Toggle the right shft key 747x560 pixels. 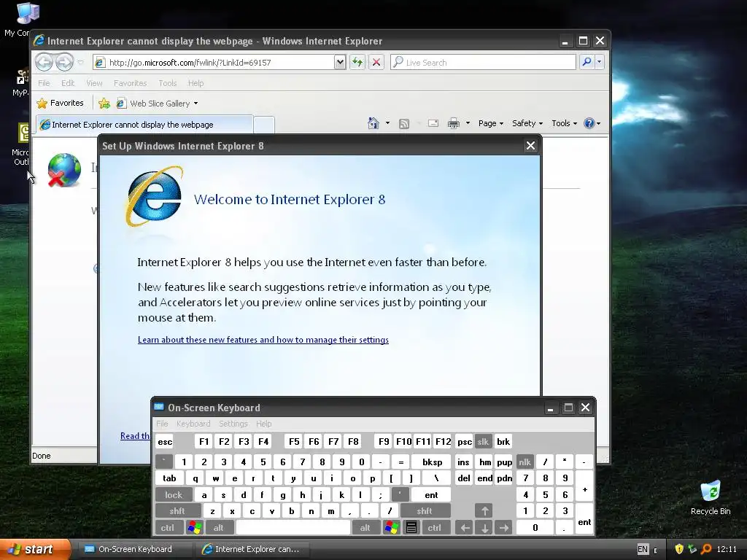point(425,511)
